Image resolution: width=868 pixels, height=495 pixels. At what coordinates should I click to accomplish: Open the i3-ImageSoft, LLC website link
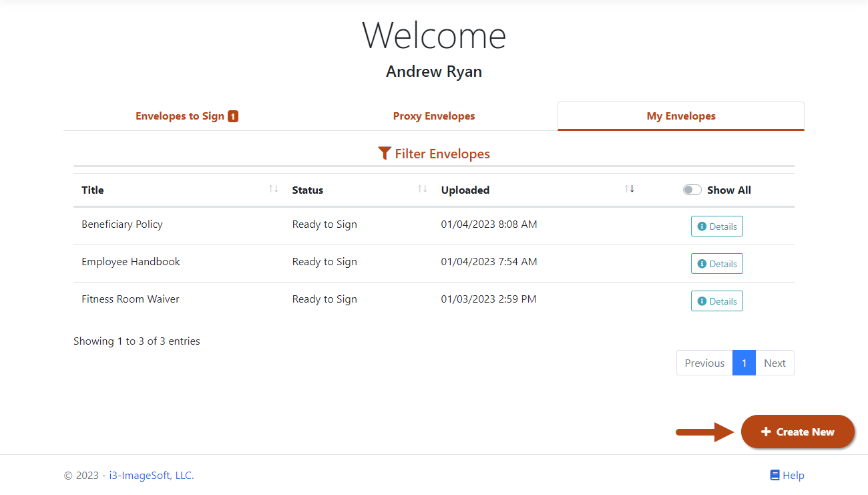point(150,474)
